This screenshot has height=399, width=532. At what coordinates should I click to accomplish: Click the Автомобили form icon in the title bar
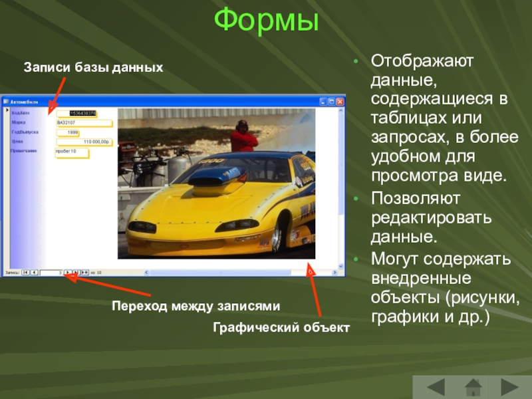coord(6,102)
